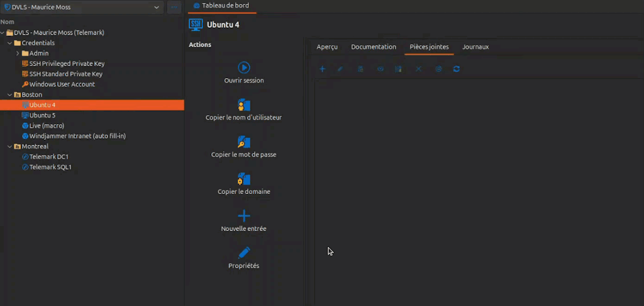
Task: Click the three-dots button beside vault selector
Action: (x=174, y=7)
